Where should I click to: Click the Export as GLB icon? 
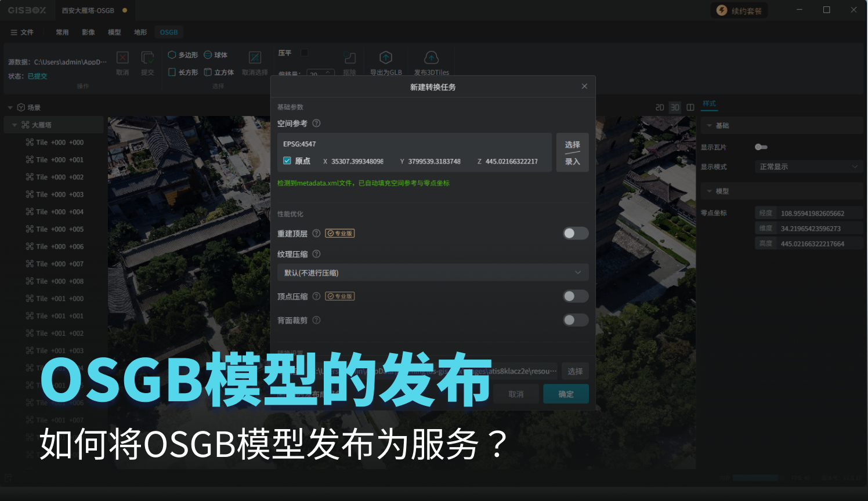[386, 58]
